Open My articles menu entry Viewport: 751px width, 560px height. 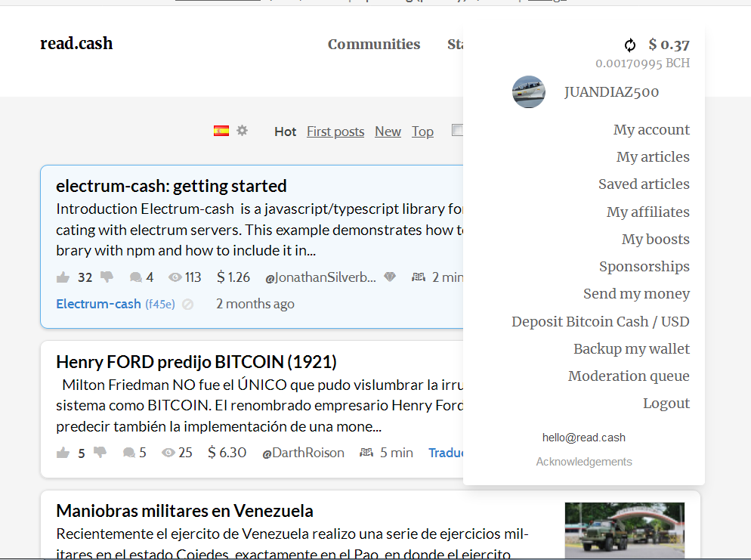coord(653,156)
